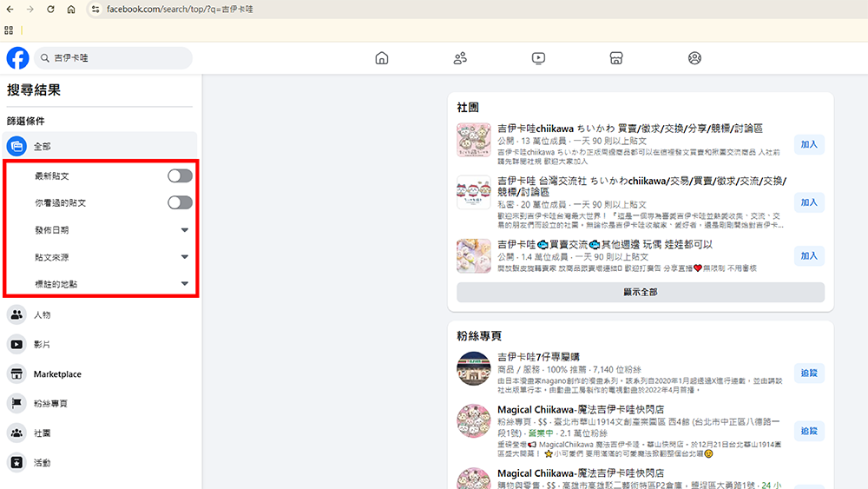Expand the 發佈日期 dropdown

pos(185,230)
